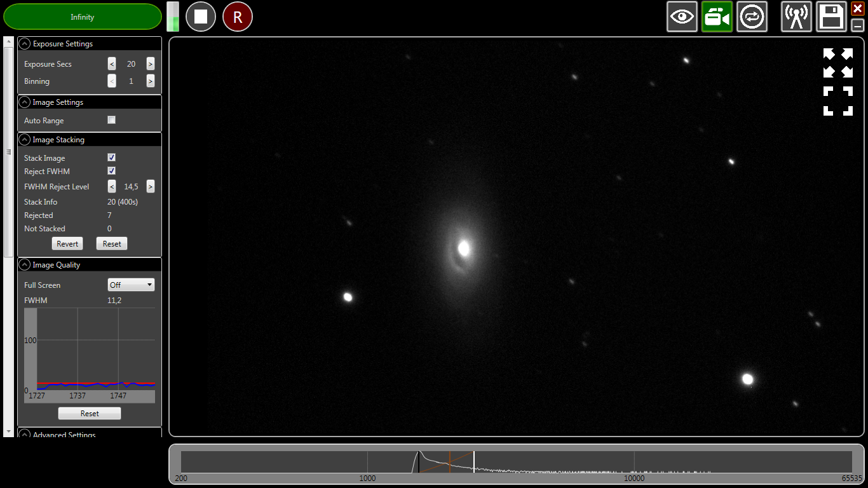Open the Full Screen dropdown

[x=131, y=285]
